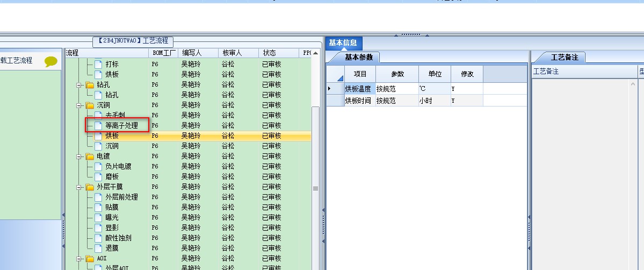Click the document icon beside 负片电镀
This screenshot has height=270, width=644.
pos(98,166)
